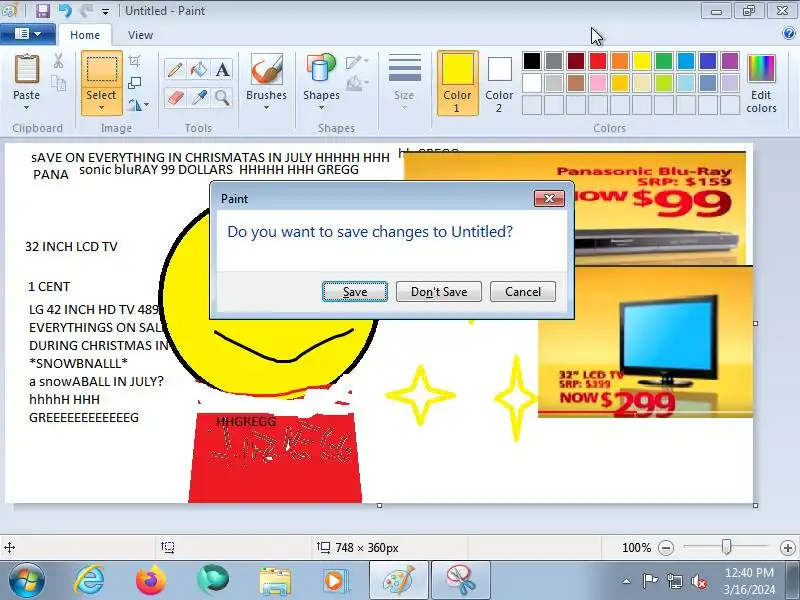Adjust the zoom slider handle

(x=727, y=547)
